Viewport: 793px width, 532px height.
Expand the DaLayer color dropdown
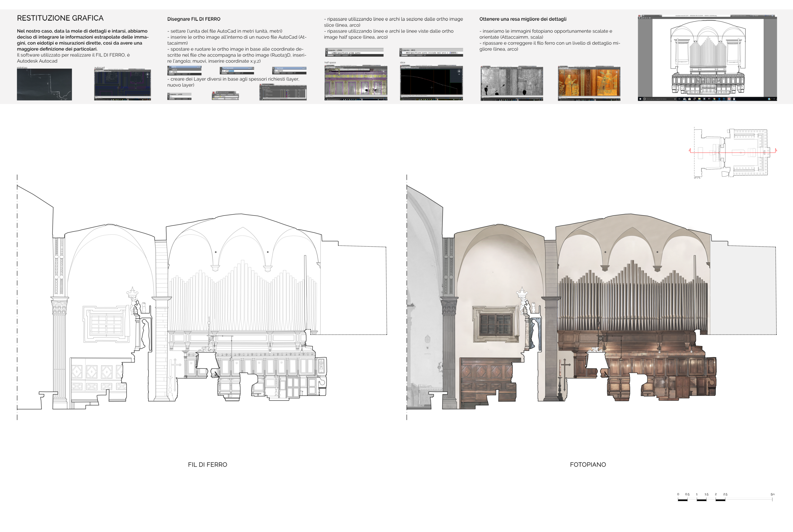tap(224, 99)
